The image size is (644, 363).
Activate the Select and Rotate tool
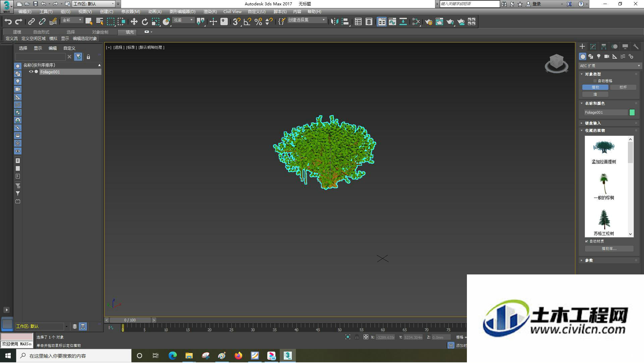click(x=145, y=22)
